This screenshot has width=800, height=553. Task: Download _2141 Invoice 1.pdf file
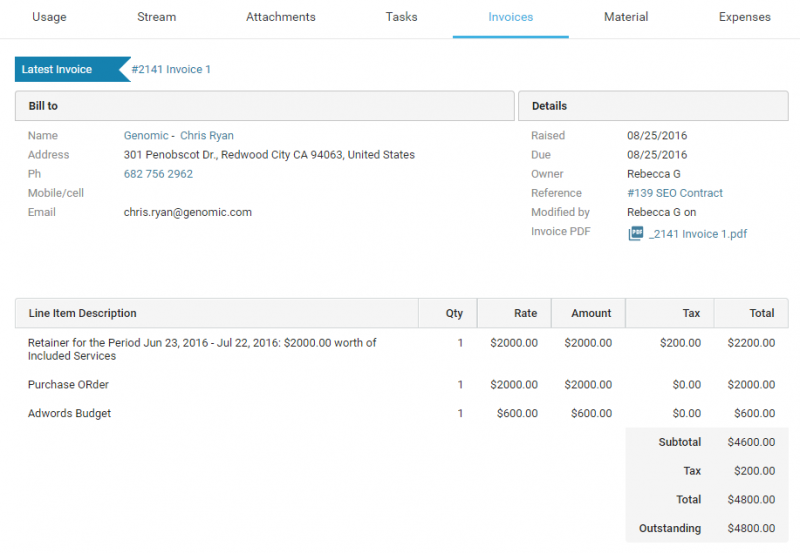(x=697, y=234)
